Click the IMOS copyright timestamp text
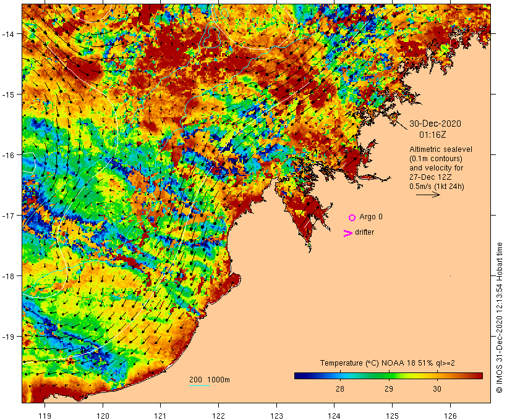Viewport: 507px width, 420px height. click(x=499, y=317)
